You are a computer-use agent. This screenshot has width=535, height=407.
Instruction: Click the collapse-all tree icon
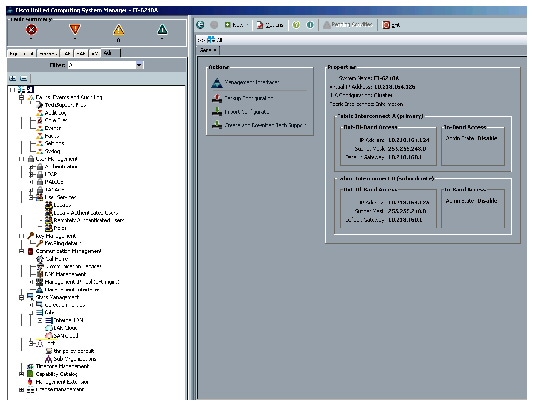pyautogui.click(x=23, y=78)
